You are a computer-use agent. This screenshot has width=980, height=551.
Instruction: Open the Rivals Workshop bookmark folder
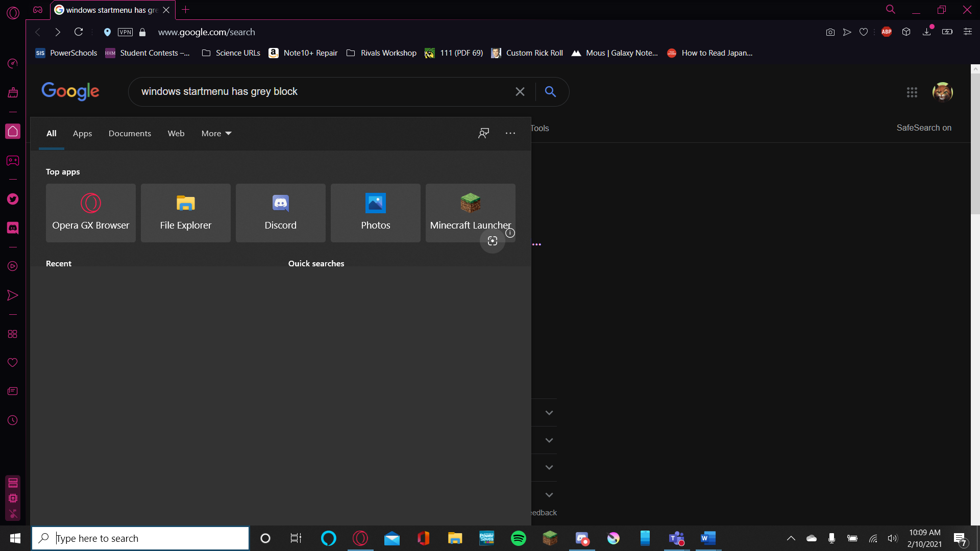tap(381, 53)
